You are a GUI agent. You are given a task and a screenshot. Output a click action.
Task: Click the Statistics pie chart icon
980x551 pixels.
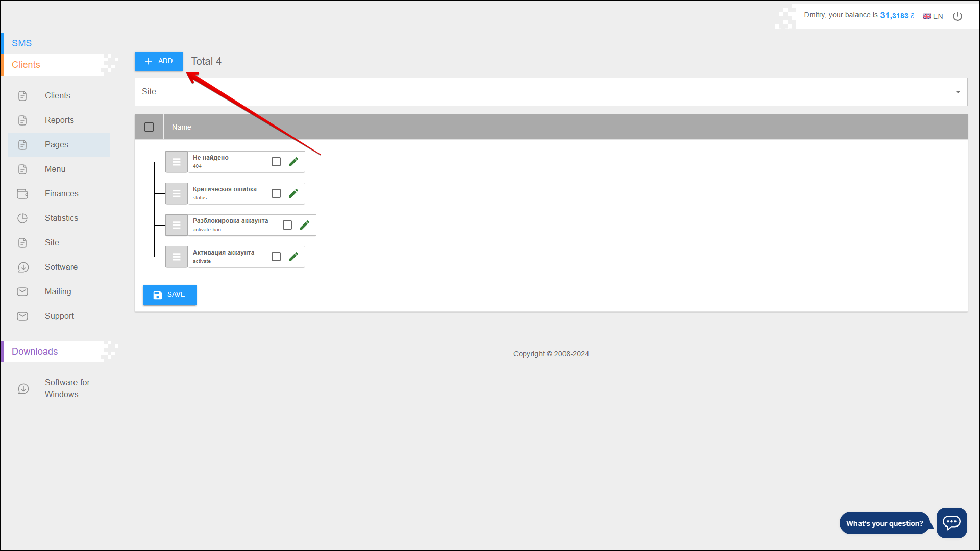22,218
